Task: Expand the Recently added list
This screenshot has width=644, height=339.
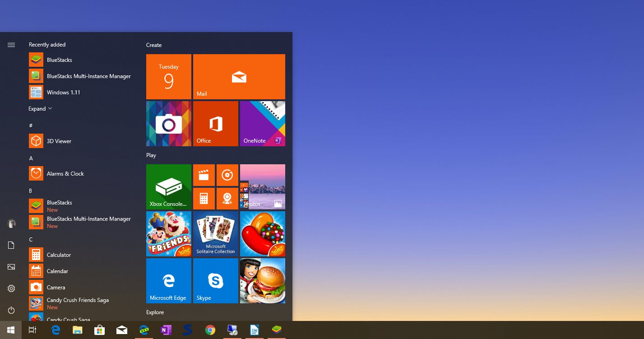Action: tap(40, 109)
